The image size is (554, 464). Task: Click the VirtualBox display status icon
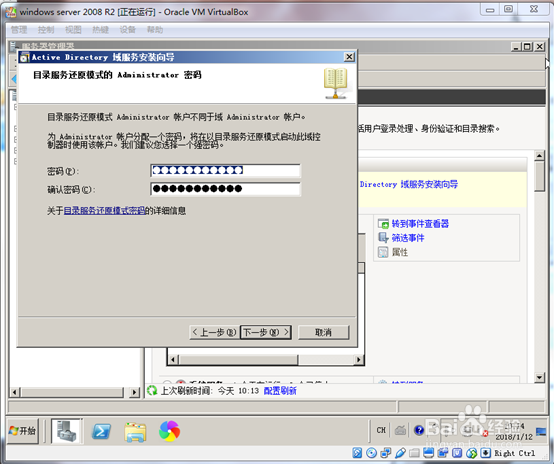tap(429, 453)
